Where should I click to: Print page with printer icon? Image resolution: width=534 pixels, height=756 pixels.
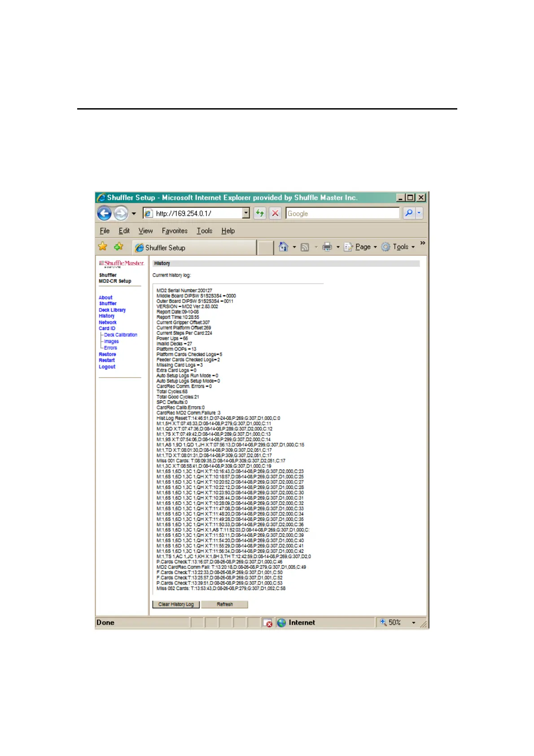[327, 247]
